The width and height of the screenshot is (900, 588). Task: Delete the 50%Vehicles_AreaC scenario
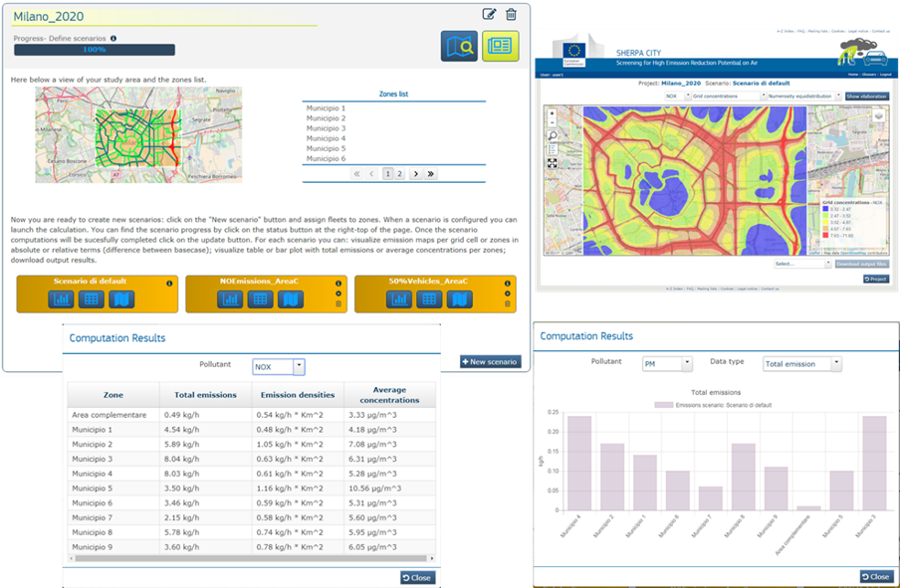[x=508, y=304]
